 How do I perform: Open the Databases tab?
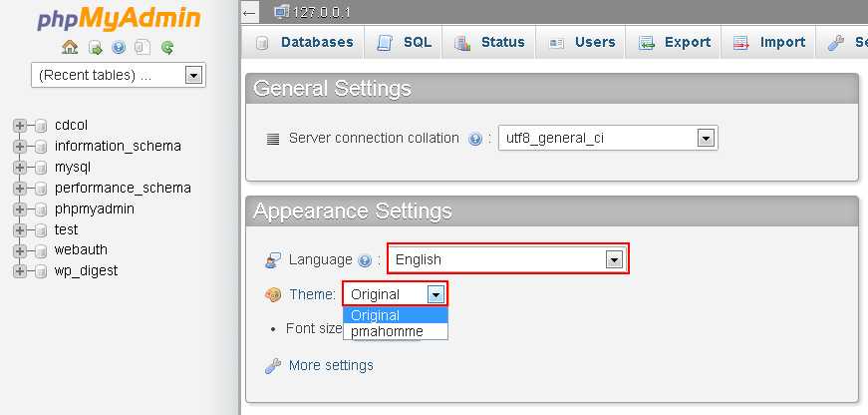(303, 42)
